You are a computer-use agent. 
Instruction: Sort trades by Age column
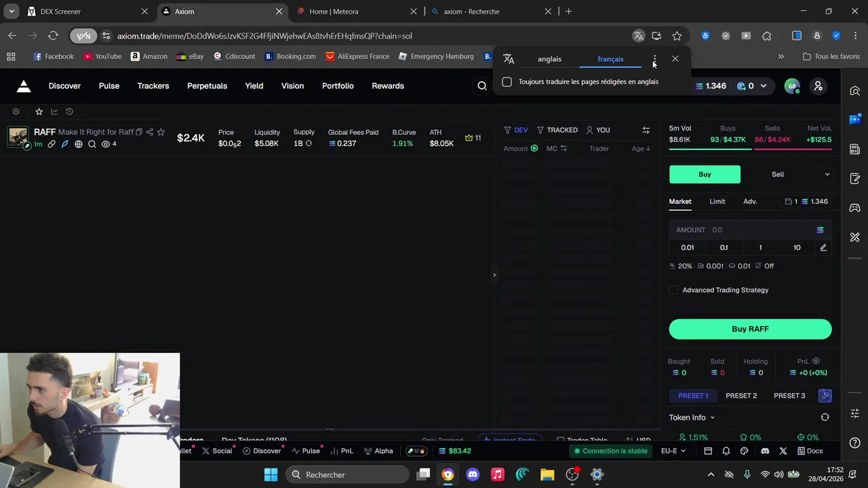coord(641,148)
